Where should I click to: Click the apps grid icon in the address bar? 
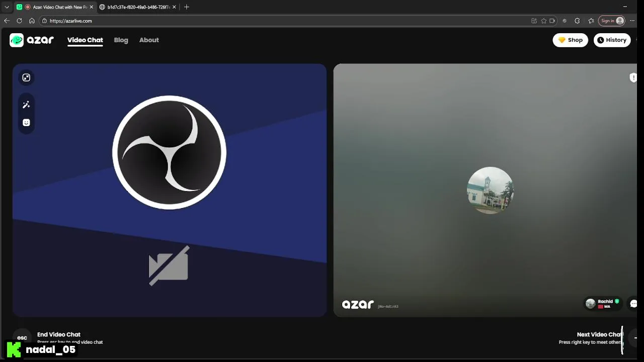(x=534, y=21)
